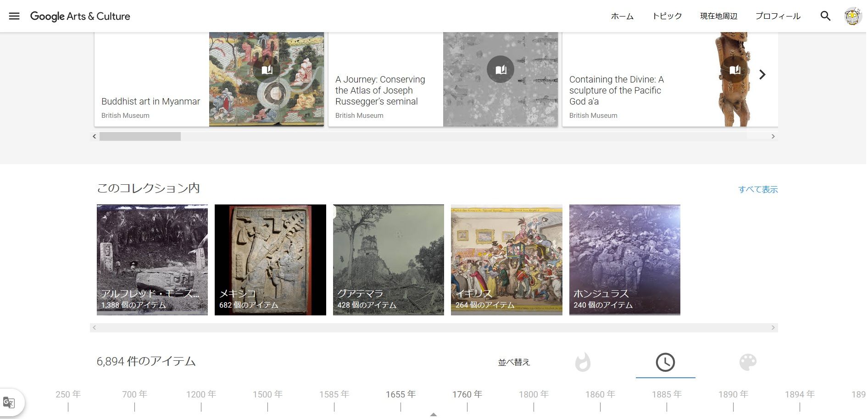The image size is (868, 419).
Task: Jump to 700 年 on the timeline
Action: pyautogui.click(x=134, y=394)
